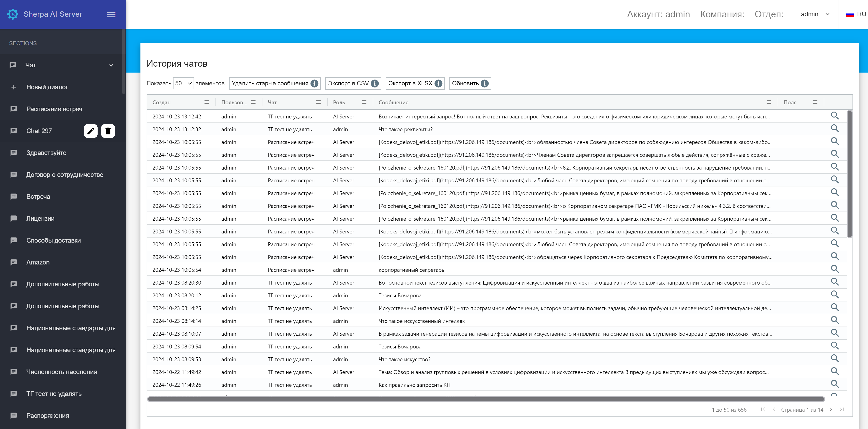Open Распоряжения chat in sidebar

[47, 416]
